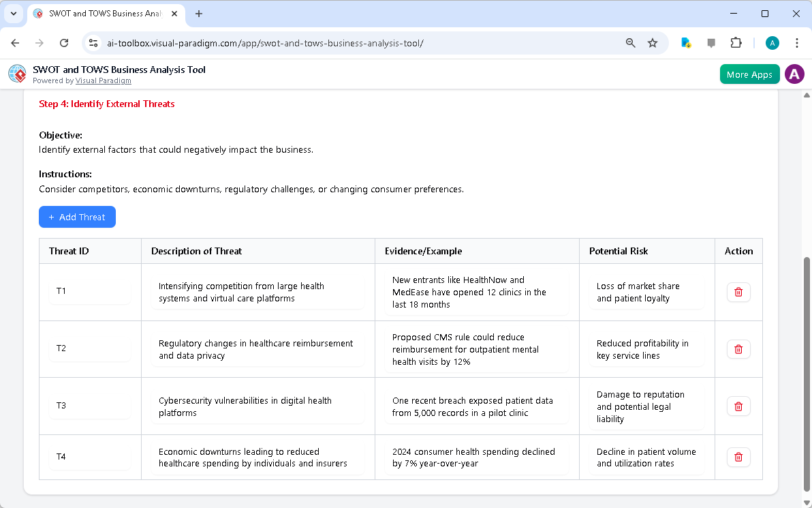
Task: Delete threat T4 row trash icon
Action: tap(738, 457)
